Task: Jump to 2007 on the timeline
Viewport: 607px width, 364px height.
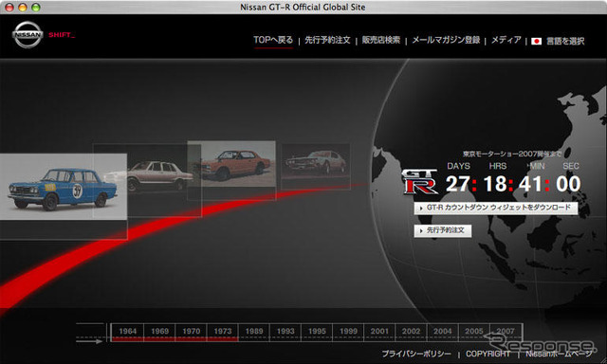Action: (x=506, y=332)
